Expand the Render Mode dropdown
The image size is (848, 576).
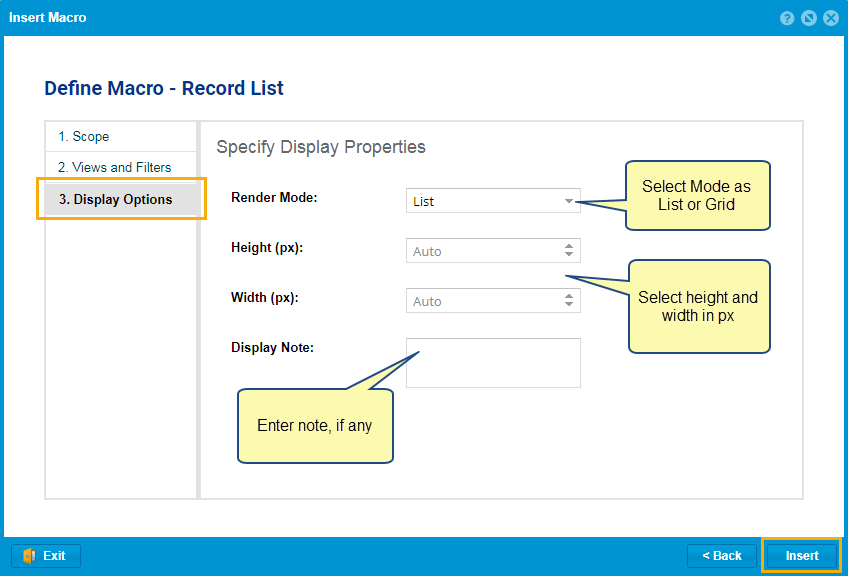pos(568,201)
